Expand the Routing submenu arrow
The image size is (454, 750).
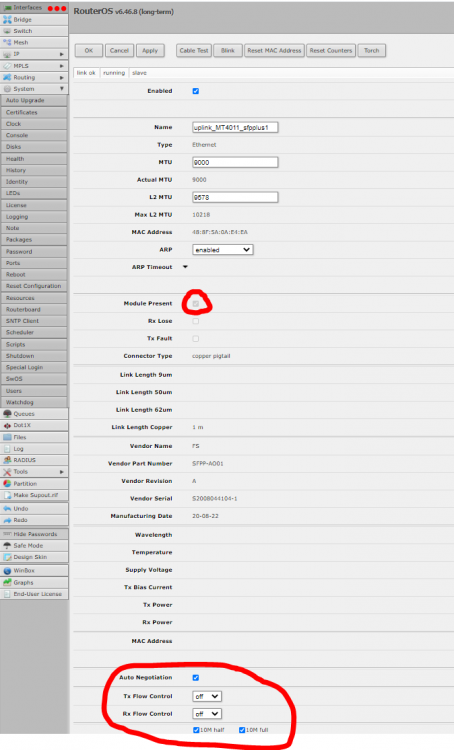click(62, 77)
